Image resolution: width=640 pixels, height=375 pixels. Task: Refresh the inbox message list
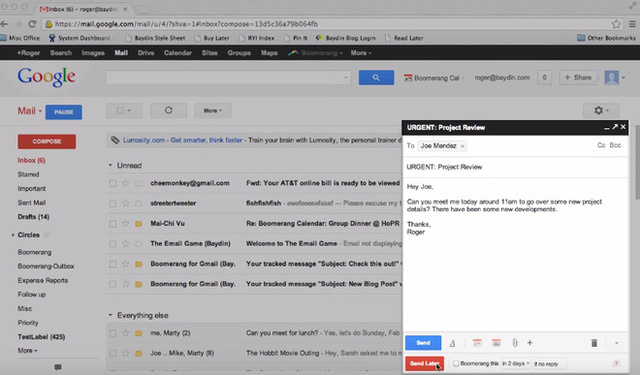tap(168, 111)
